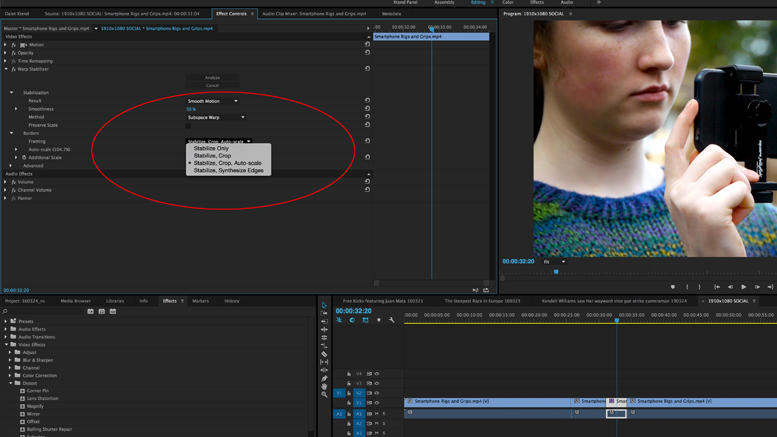Expand the Smoothness parameter
The height and width of the screenshot is (437, 777).
tap(16, 109)
